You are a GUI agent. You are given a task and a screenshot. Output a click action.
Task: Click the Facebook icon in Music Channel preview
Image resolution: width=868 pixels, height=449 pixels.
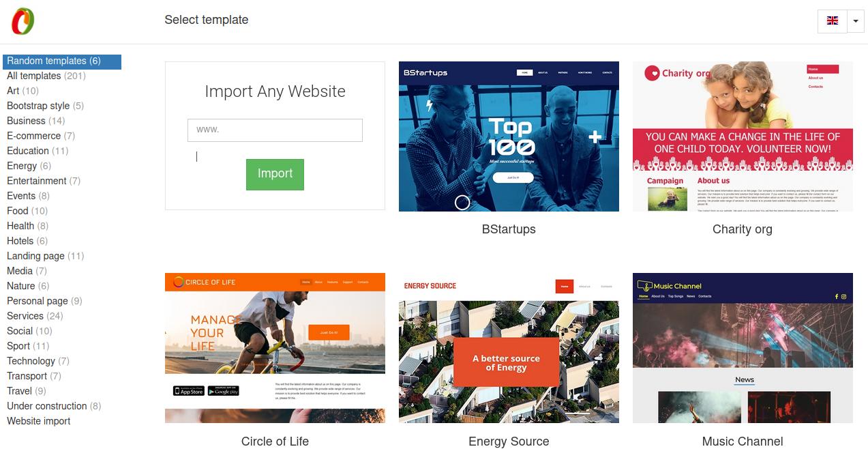click(836, 297)
